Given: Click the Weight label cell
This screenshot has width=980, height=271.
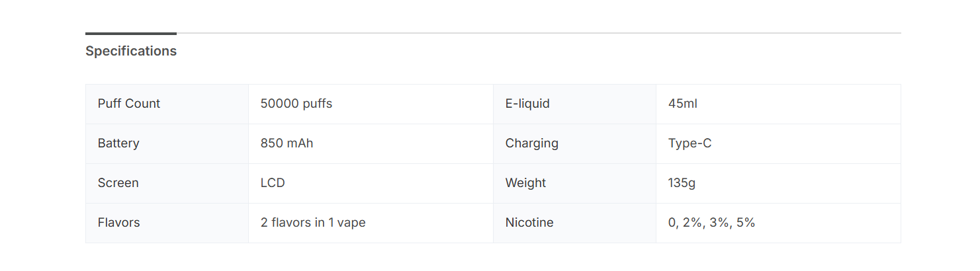Looking at the screenshot, I should (x=526, y=183).
